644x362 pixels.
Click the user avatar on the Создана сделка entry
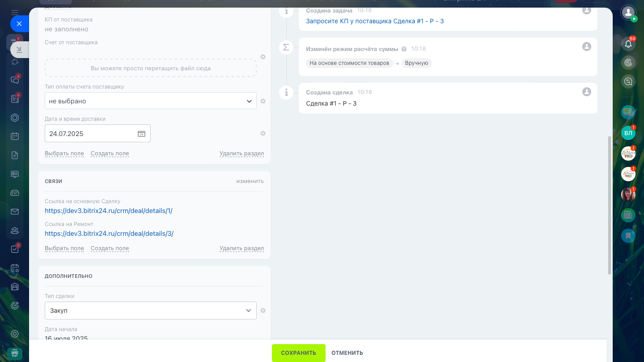587,92
